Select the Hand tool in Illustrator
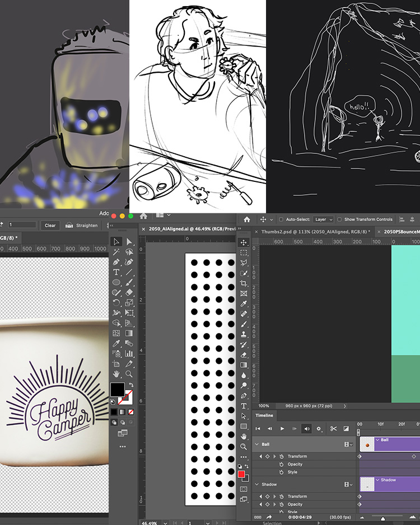The width and height of the screenshot is (420, 525). (x=116, y=374)
